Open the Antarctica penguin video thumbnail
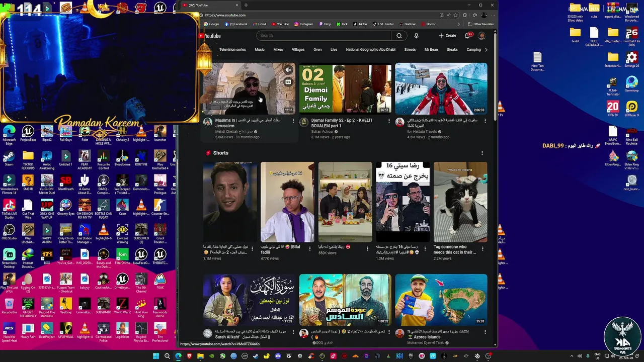This screenshot has width=644, height=362. click(441, 88)
